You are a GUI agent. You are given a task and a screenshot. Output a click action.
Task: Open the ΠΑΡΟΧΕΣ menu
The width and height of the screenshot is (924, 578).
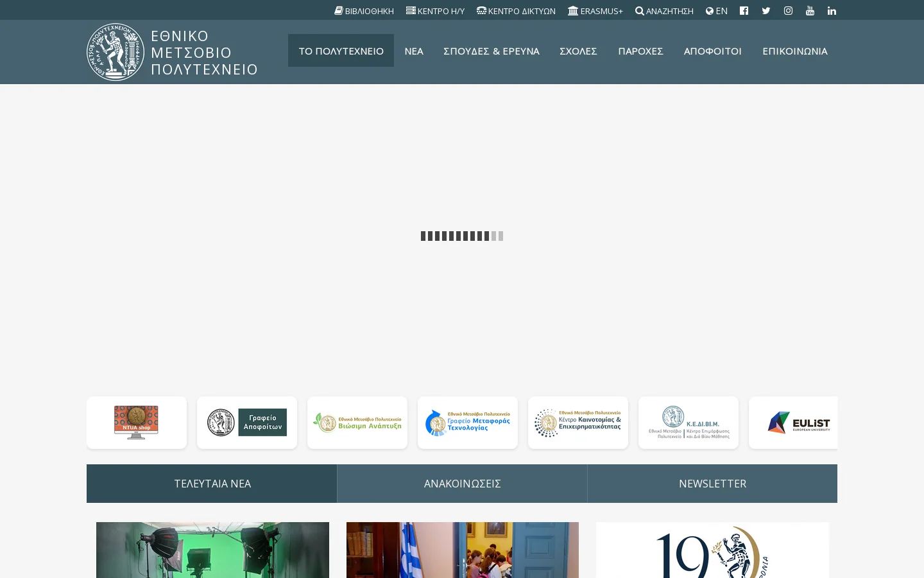640,51
